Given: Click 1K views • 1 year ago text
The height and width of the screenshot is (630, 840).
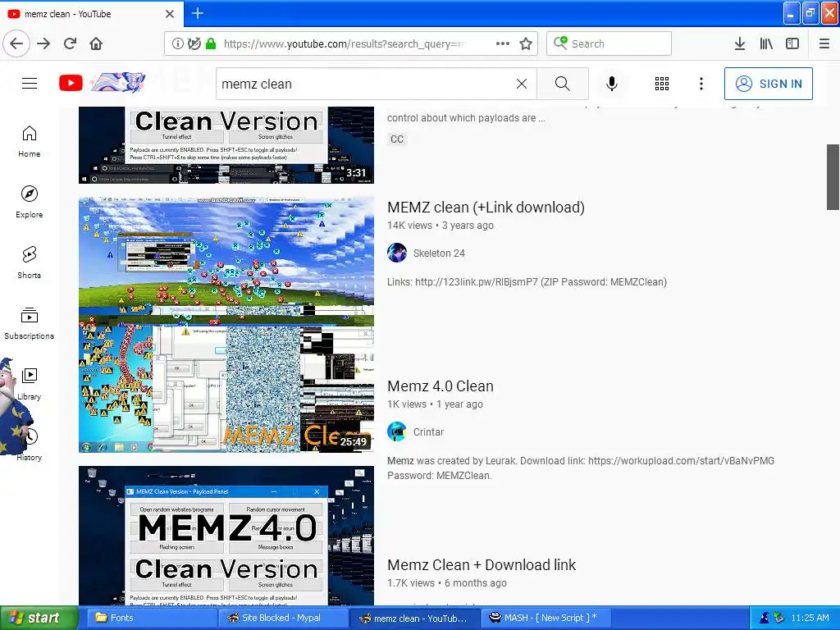Looking at the screenshot, I should tap(435, 404).
